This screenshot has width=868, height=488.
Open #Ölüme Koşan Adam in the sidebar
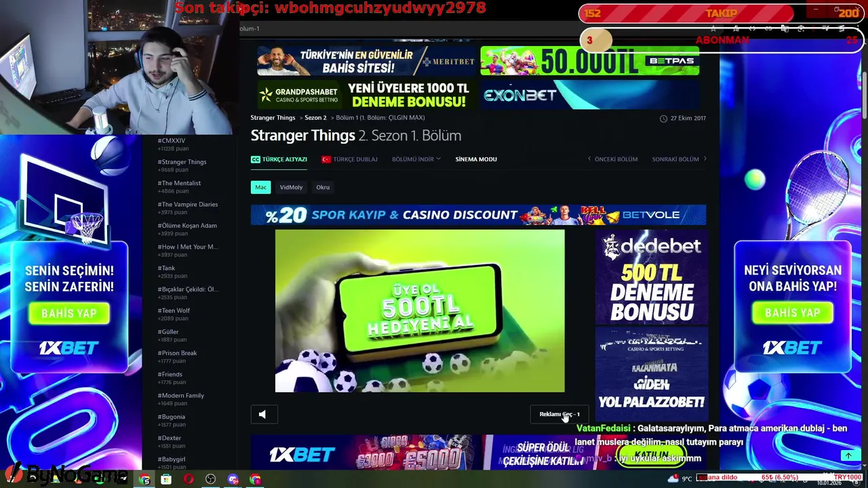(187, 226)
